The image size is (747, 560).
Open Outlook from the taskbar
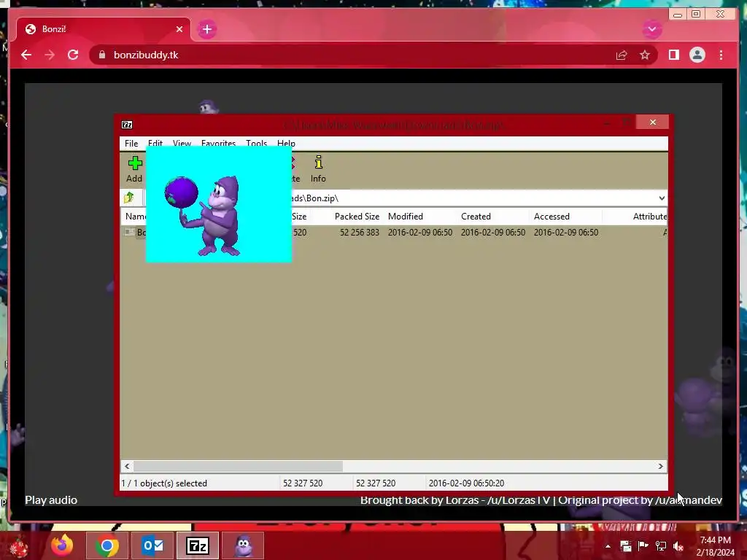click(152, 545)
